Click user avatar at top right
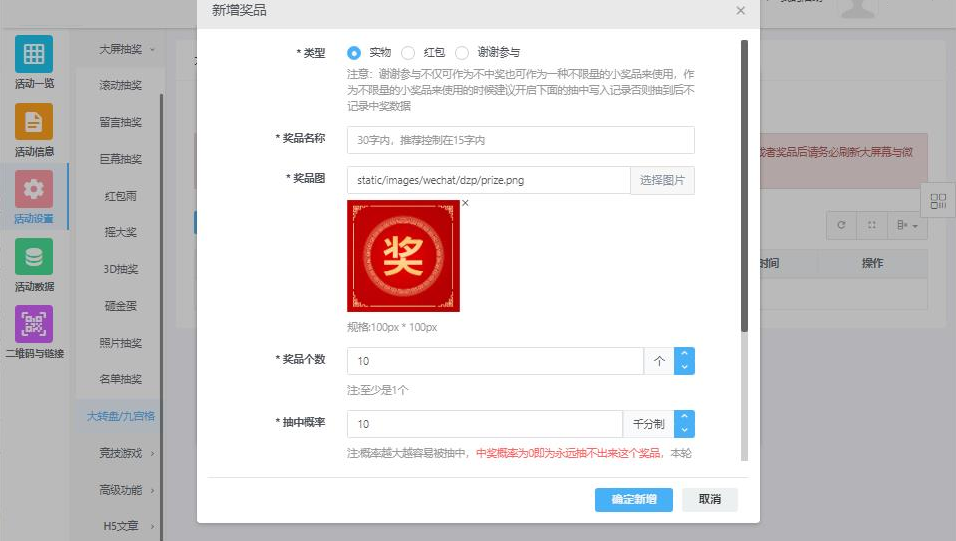The height and width of the screenshot is (541, 956). (x=858, y=9)
